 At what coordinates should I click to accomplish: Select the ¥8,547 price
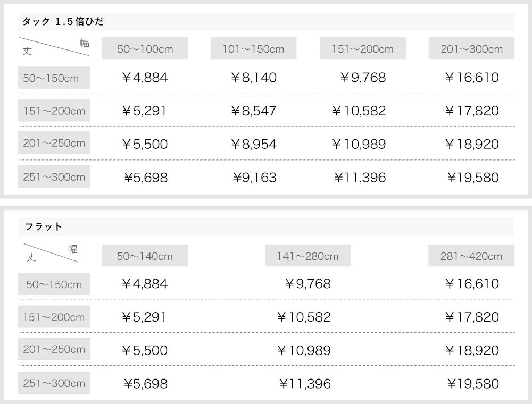pyautogui.click(x=254, y=111)
